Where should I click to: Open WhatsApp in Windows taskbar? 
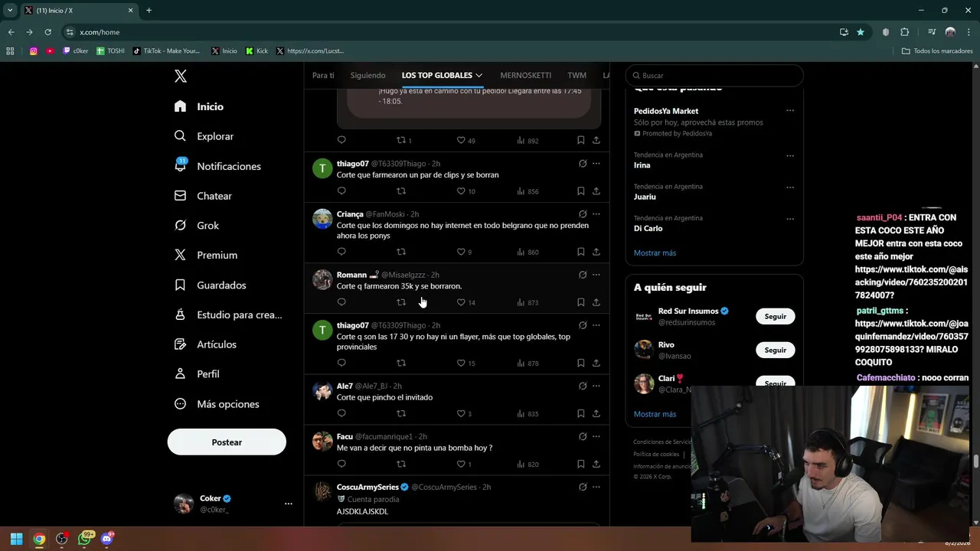tap(84, 539)
